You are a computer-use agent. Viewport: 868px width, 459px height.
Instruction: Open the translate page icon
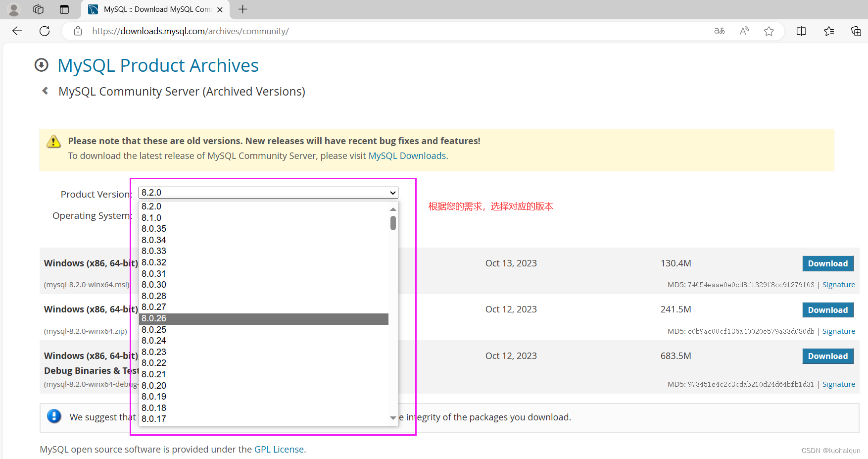[720, 31]
